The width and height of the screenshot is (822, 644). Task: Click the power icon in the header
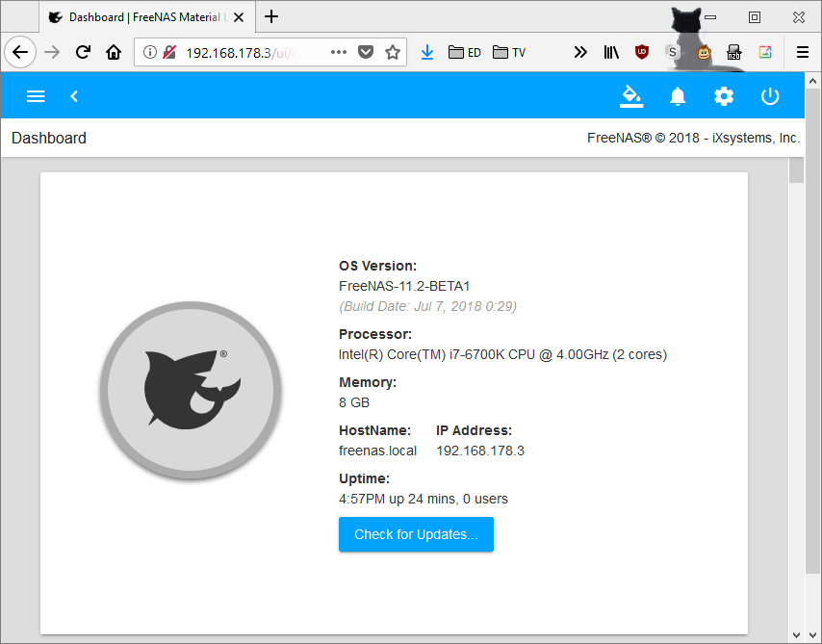pos(770,96)
